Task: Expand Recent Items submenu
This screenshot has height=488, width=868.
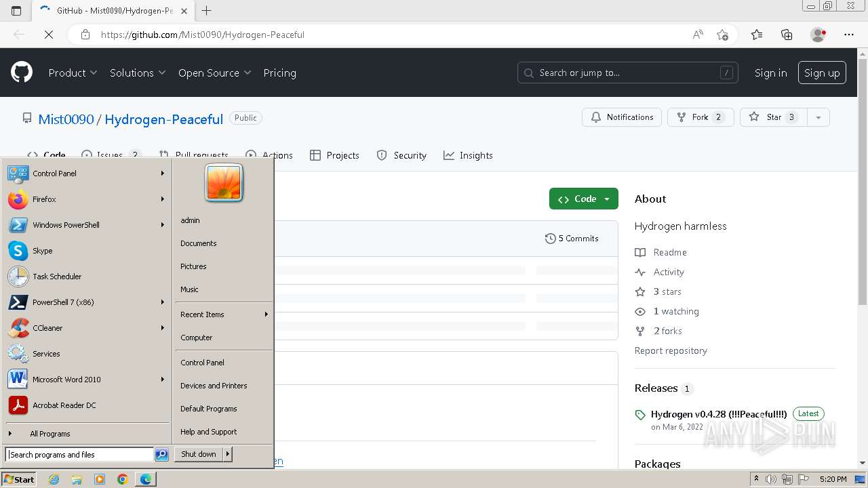Action: point(224,314)
